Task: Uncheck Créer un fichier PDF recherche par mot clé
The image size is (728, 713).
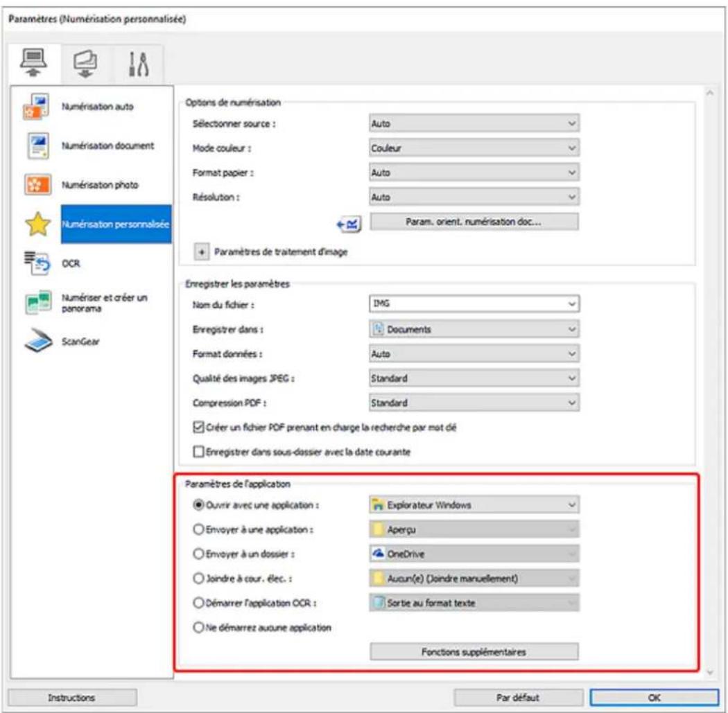Action: pos(198,428)
